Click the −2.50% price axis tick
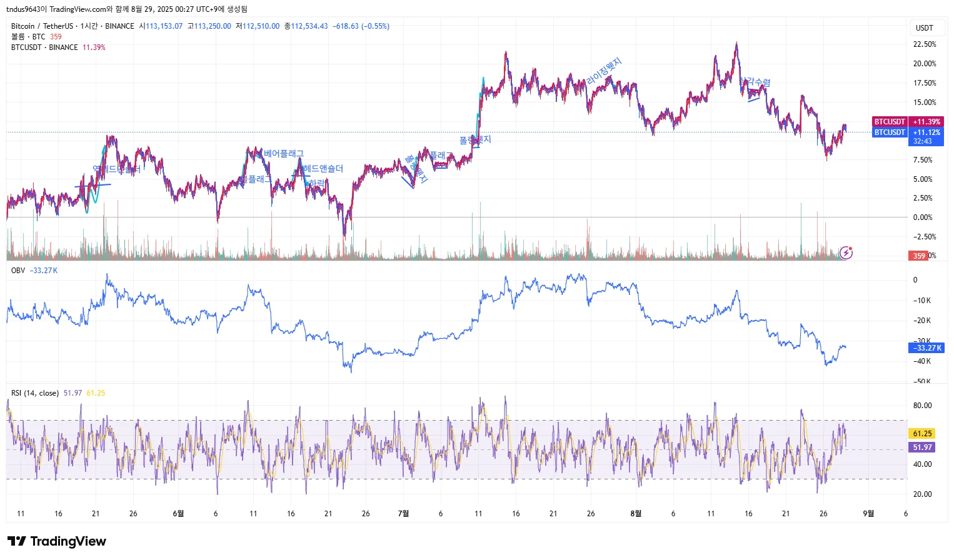 click(925, 237)
